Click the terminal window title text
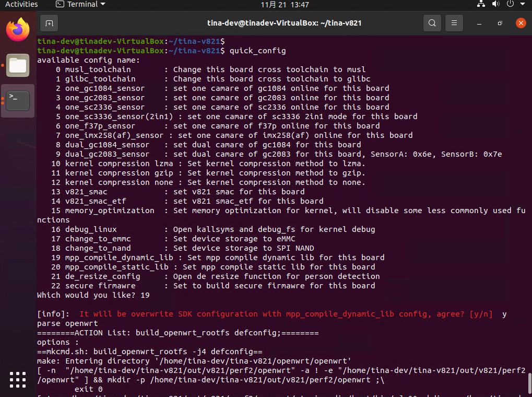This screenshot has width=532, height=397. (x=284, y=23)
